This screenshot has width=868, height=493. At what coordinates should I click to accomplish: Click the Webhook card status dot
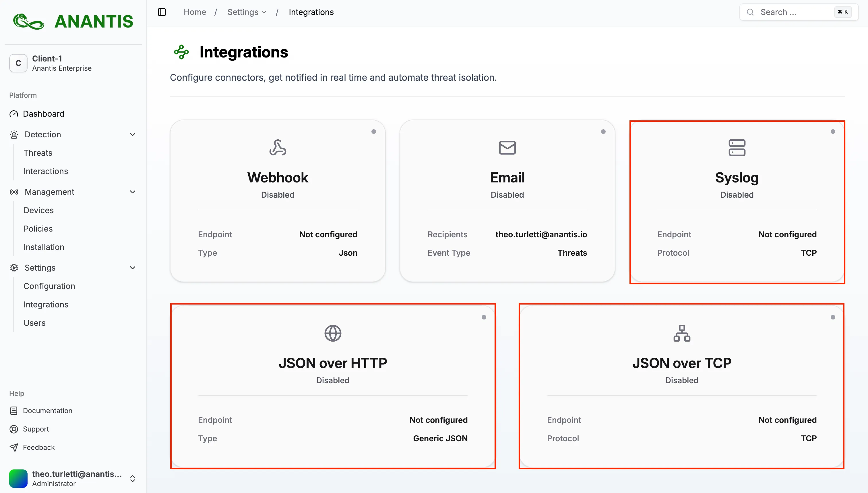[373, 132]
